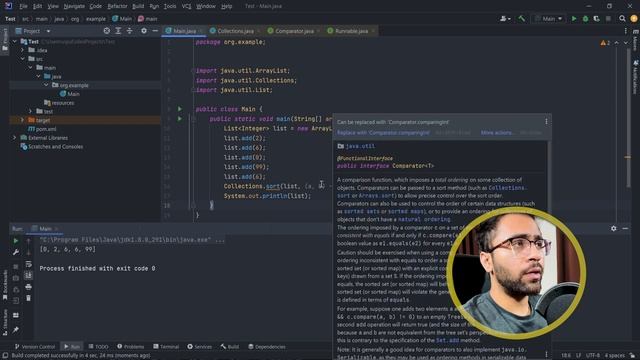Collapse the java folder
This screenshot has height=360, width=640.
coord(38,76)
